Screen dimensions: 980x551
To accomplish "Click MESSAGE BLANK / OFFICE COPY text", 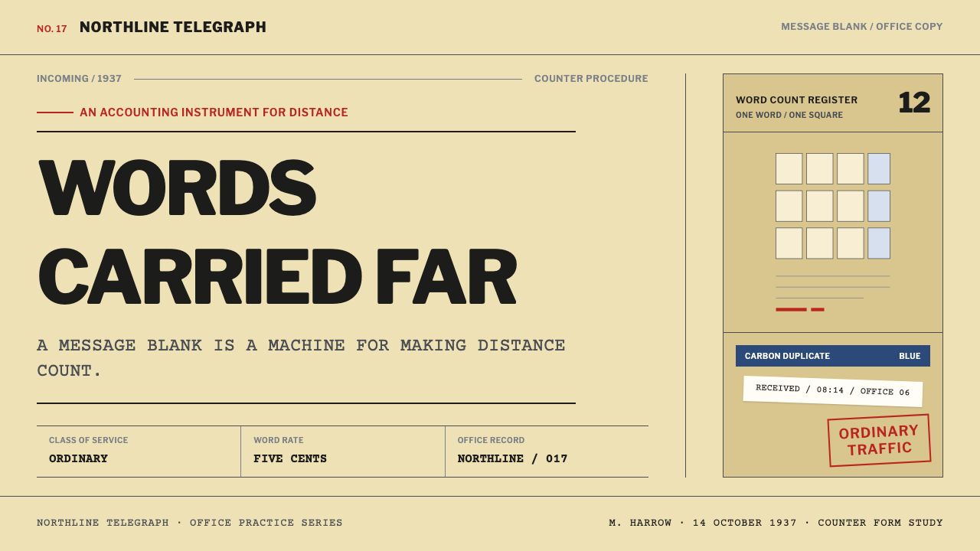I will tap(862, 27).
